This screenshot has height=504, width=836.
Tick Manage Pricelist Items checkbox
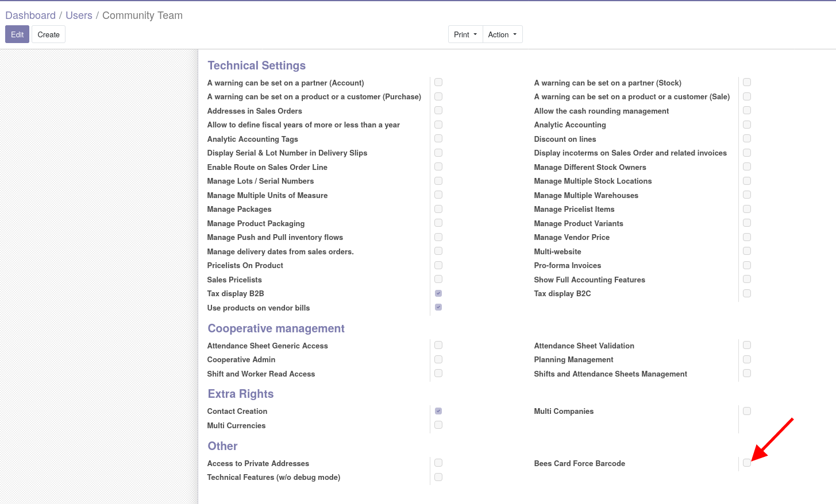pyautogui.click(x=747, y=209)
